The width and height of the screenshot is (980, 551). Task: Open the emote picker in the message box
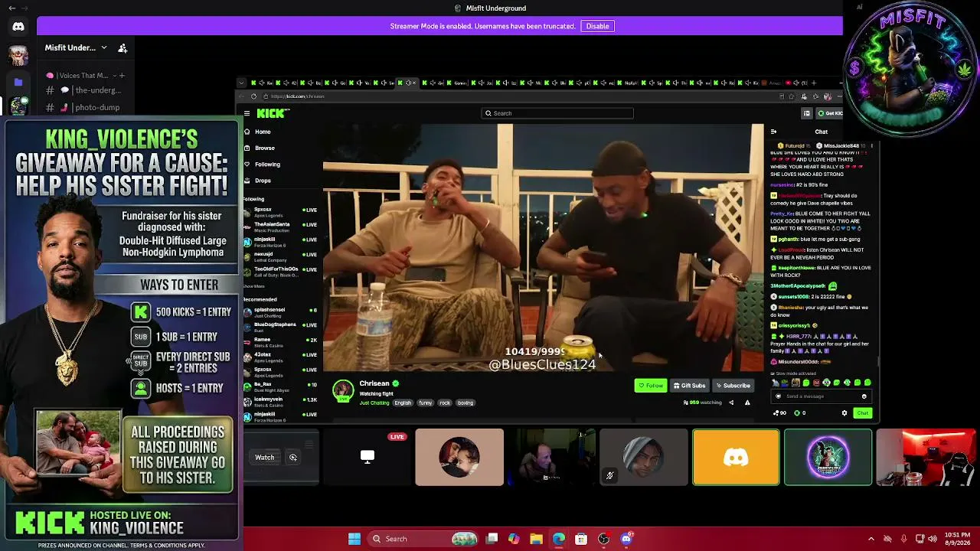[864, 396]
